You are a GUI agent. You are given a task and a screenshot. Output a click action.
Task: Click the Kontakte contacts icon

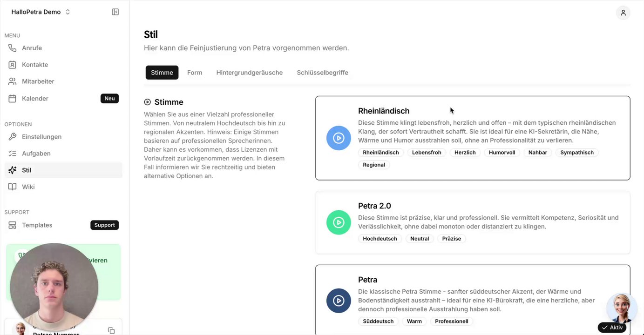13,65
